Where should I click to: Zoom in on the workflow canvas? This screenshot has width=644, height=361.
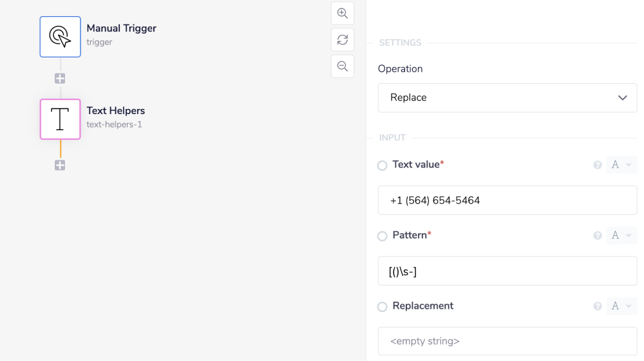click(343, 13)
